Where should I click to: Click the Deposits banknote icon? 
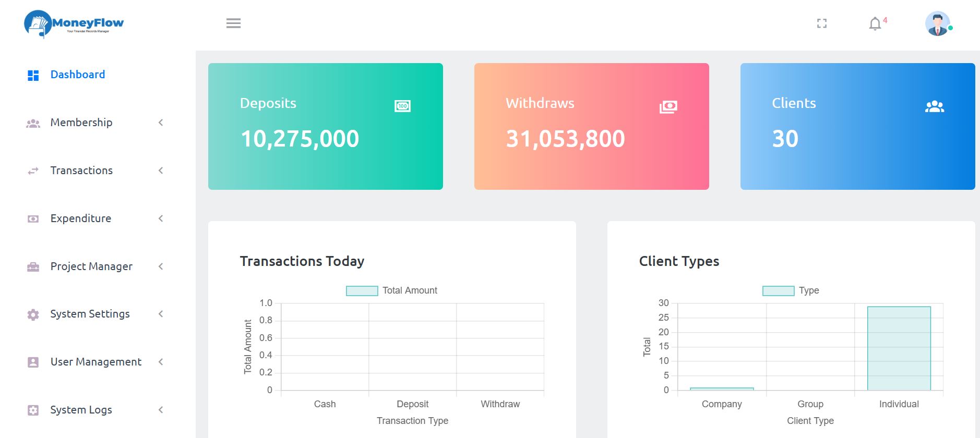402,106
